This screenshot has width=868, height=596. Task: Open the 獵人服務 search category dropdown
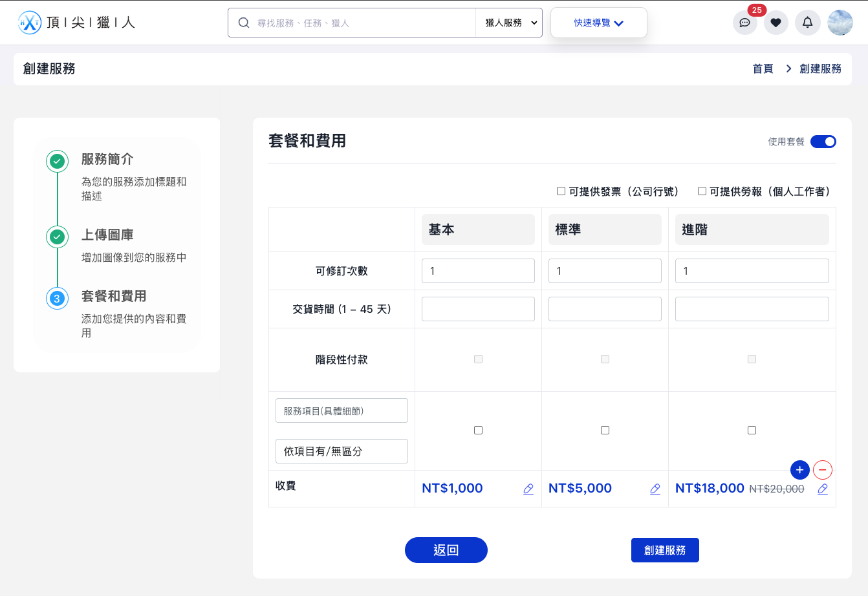tap(511, 23)
